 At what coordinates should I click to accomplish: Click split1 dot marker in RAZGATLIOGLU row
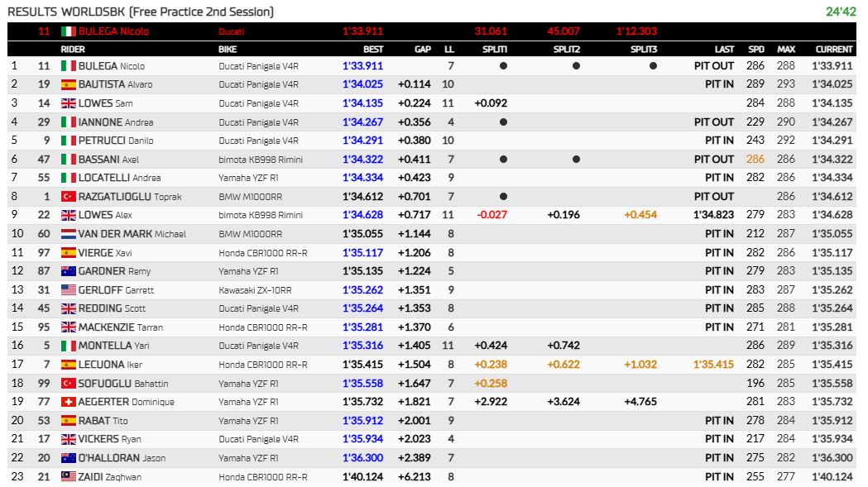tap(503, 197)
